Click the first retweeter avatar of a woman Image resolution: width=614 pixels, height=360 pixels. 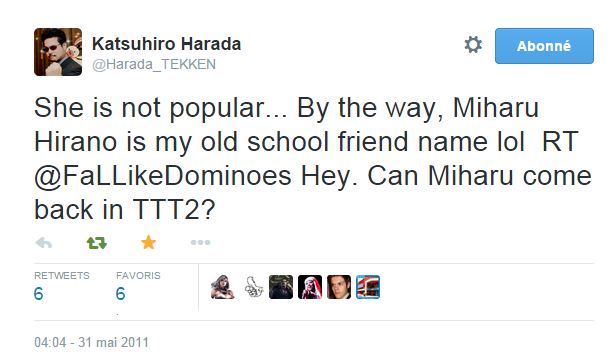tap(222, 287)
